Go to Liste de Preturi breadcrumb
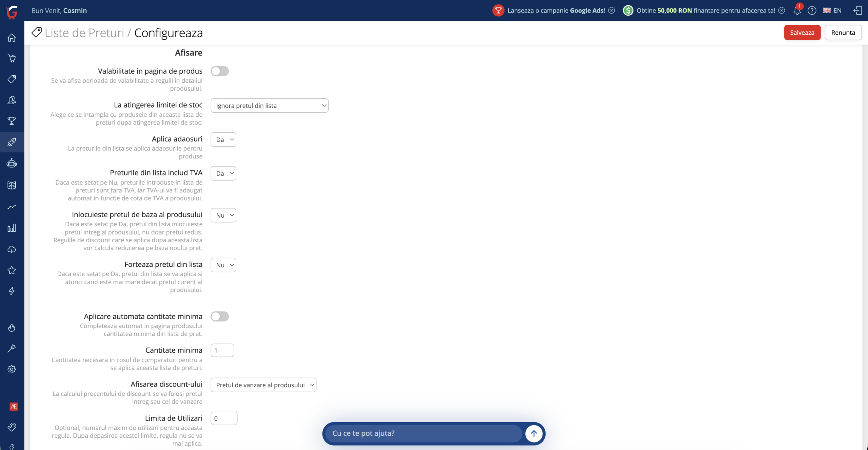This screenshot has height=450, width=868. 84,33
